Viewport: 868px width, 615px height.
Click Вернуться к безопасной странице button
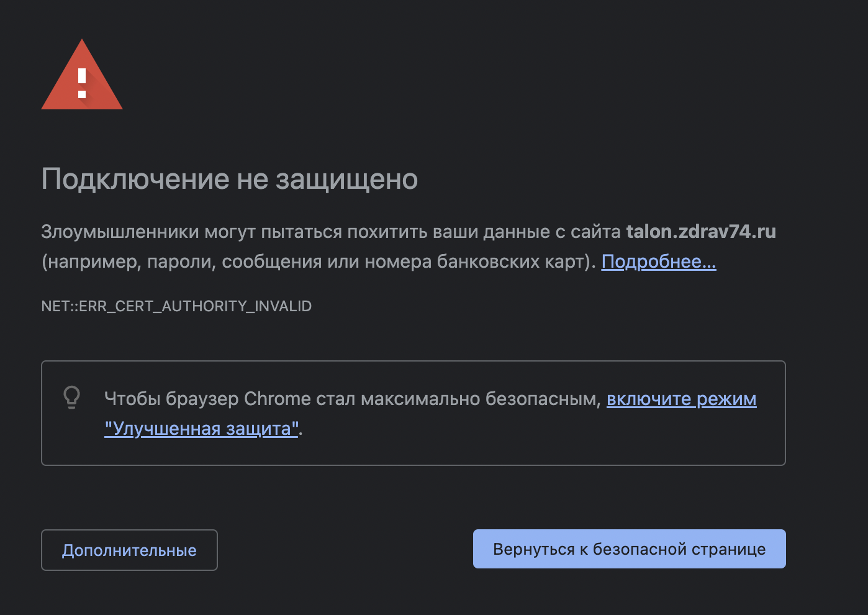pyautogui.click(x=629, y=549)
